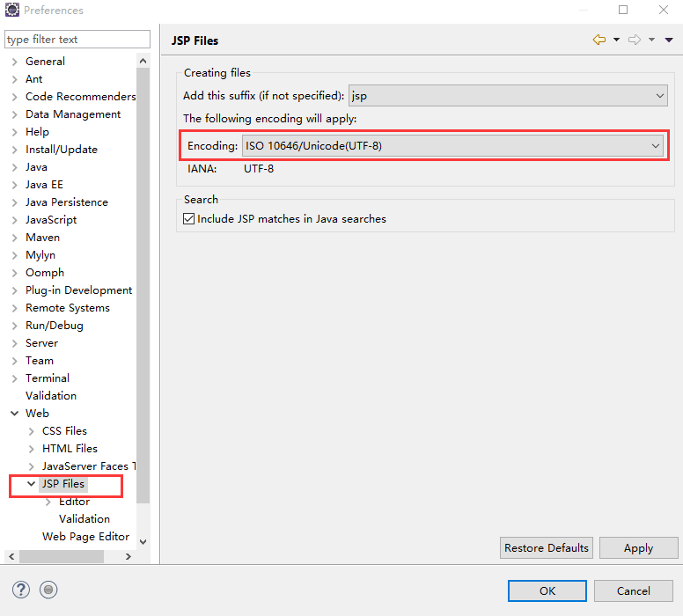Image resolution: width=683 pixels, height=616 pixels.
Task: Click the tree scroll up arrow
Action: [x=143, y=61]
